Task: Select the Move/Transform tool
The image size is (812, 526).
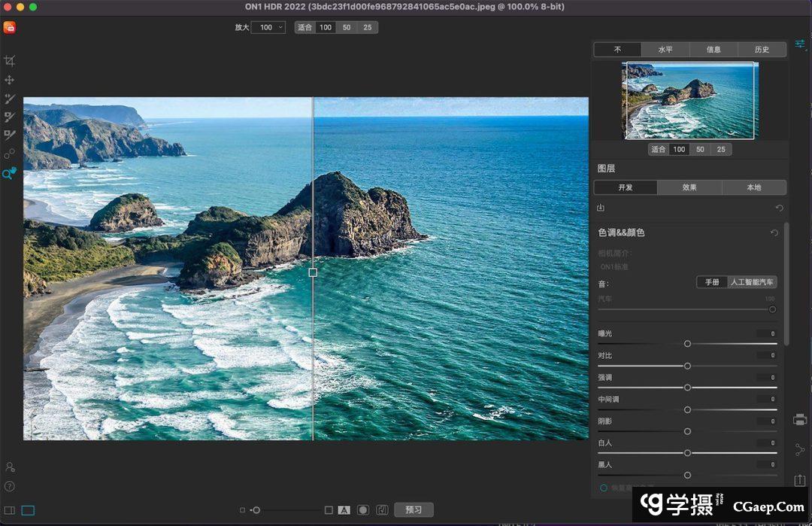Action: point(10,80)
